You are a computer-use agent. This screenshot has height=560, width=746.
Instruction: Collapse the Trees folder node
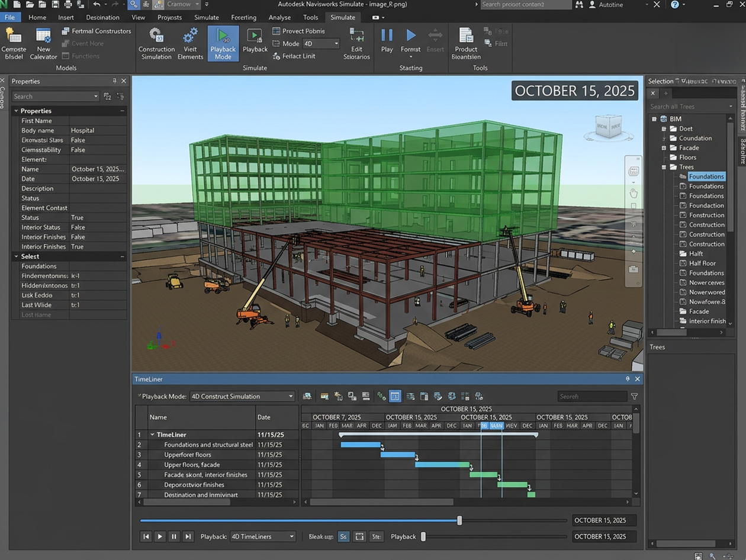(x=664, y=167)
